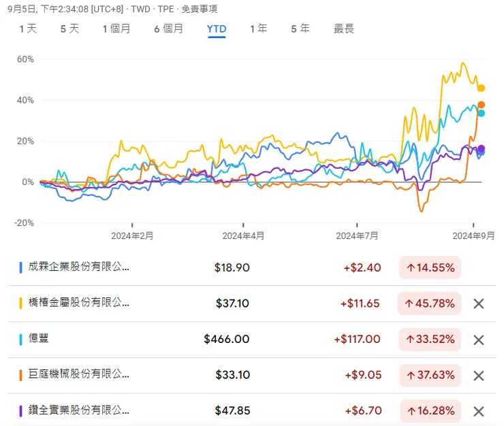Click the $37.10 price value
This screenshot has height=426, width=504.
(232, 304)
